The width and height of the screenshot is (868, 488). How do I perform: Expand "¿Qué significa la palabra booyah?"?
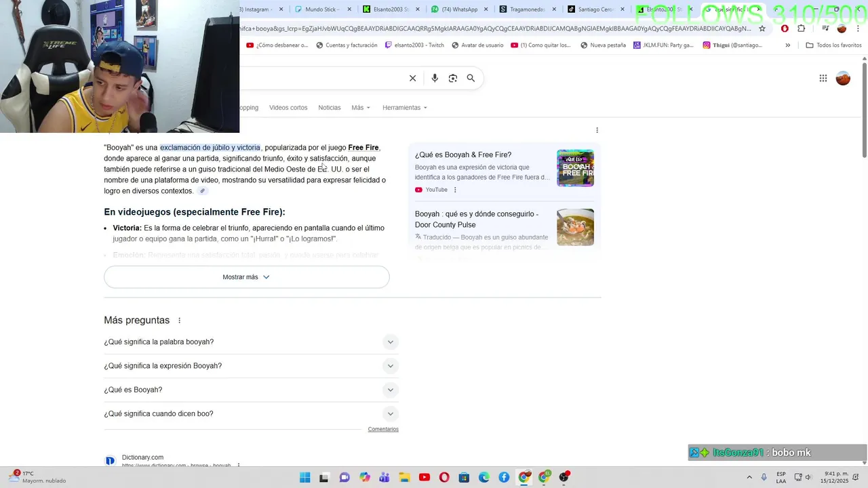251,342
